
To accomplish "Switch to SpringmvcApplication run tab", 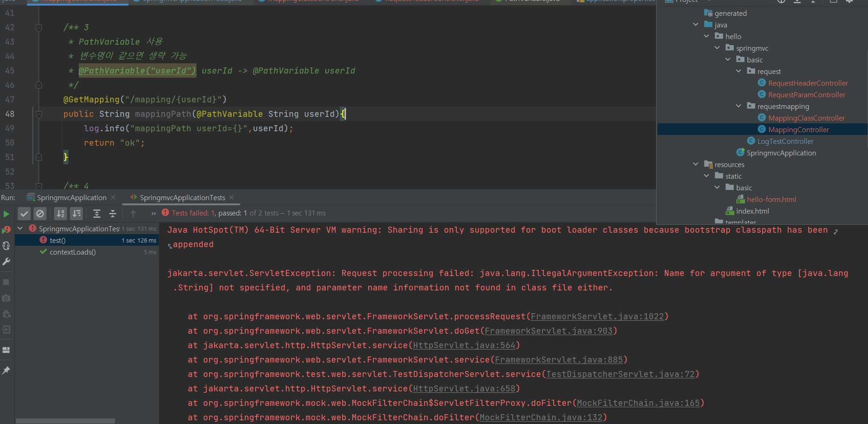I will pyautogui.click(x=72, y=198).
